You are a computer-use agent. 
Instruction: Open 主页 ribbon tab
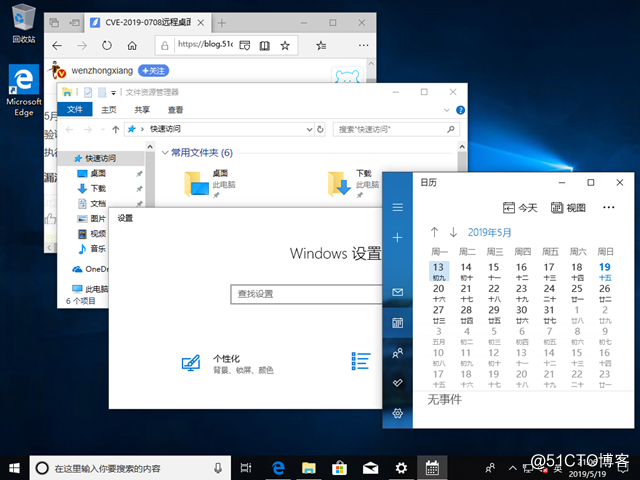[x=109, y=109]
